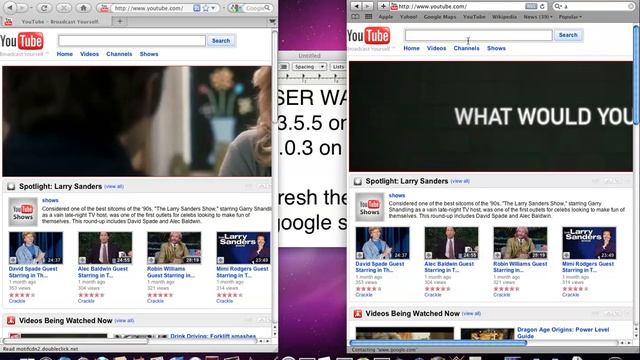This screenshot has height=360, width=640.
Task: Open Lists dropdown in Untitled document
Action: point(338,67)
